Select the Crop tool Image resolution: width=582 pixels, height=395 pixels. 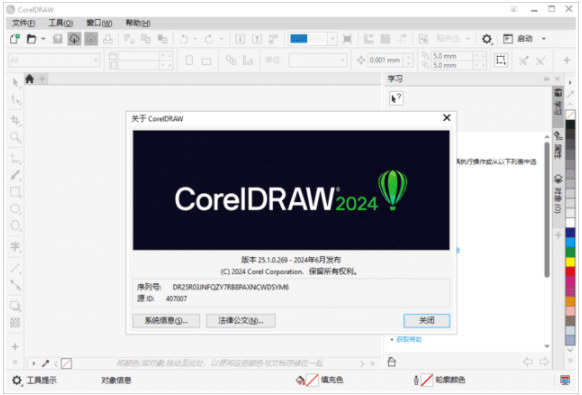tap(15, 120)
